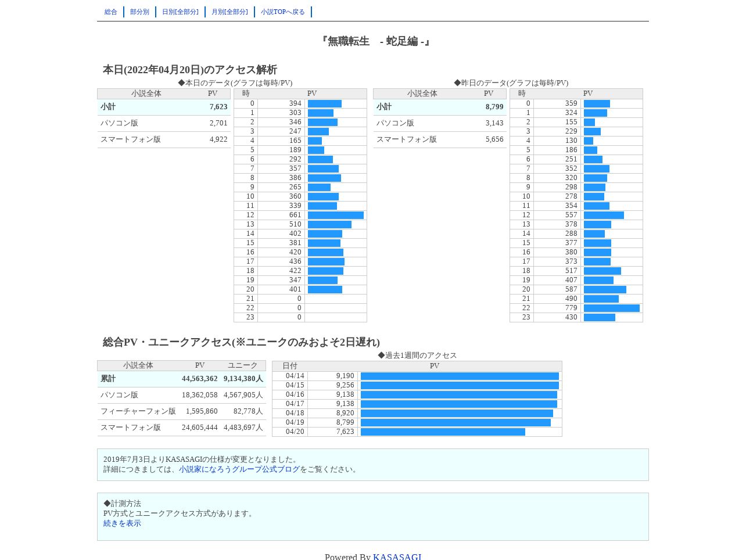Select the 累計 total row
Image resolution: width=746 pixels, height=560 pixels.
(181, 379)
